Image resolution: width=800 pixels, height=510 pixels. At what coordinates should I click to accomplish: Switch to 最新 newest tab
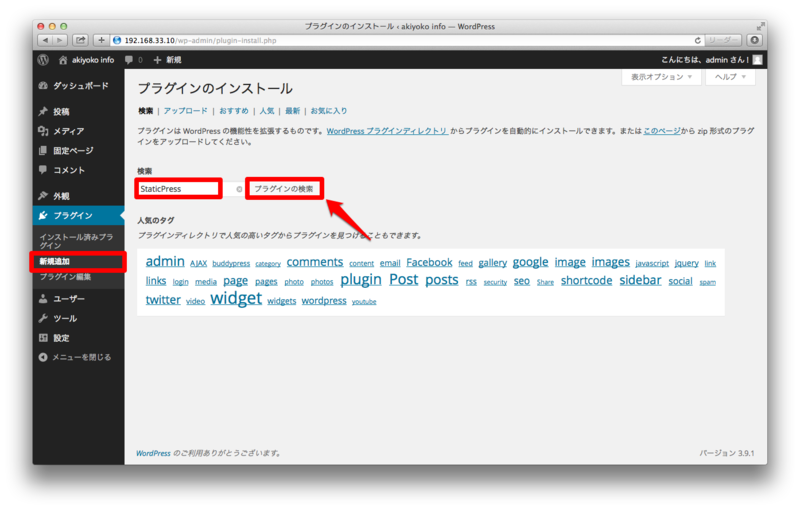[x=292, y=111]
